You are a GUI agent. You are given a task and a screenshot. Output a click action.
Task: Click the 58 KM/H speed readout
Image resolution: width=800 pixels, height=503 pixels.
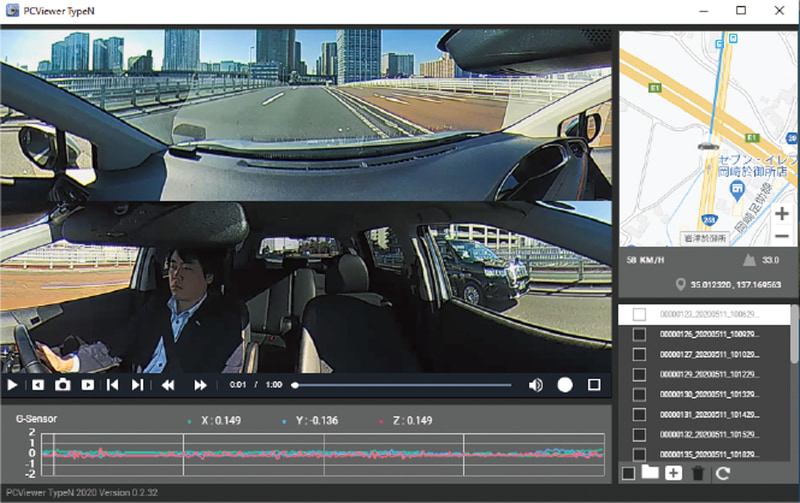tap(645, 260)
